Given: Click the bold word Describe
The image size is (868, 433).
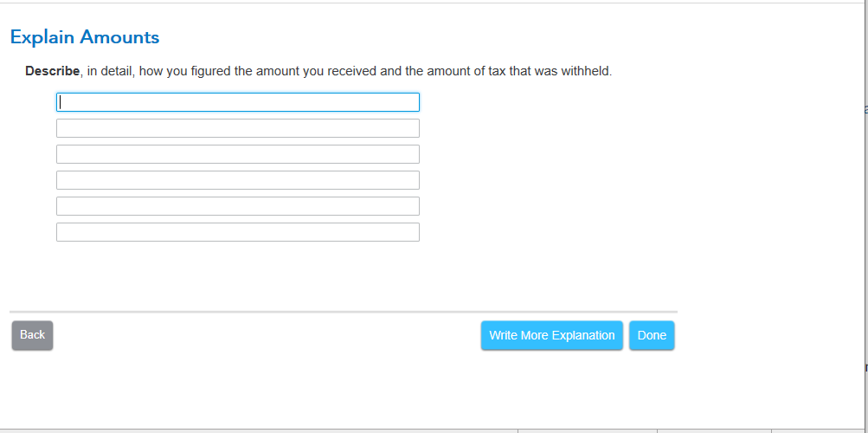Looking at the screenshot, I should (x=53, y=71).
